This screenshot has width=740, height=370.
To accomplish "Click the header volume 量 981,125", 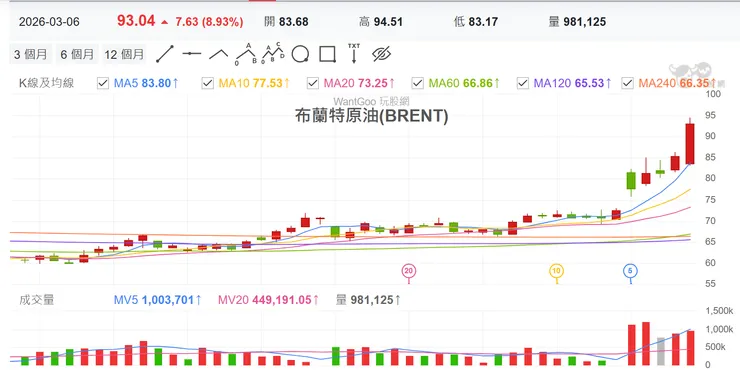I will click(577, 22).
